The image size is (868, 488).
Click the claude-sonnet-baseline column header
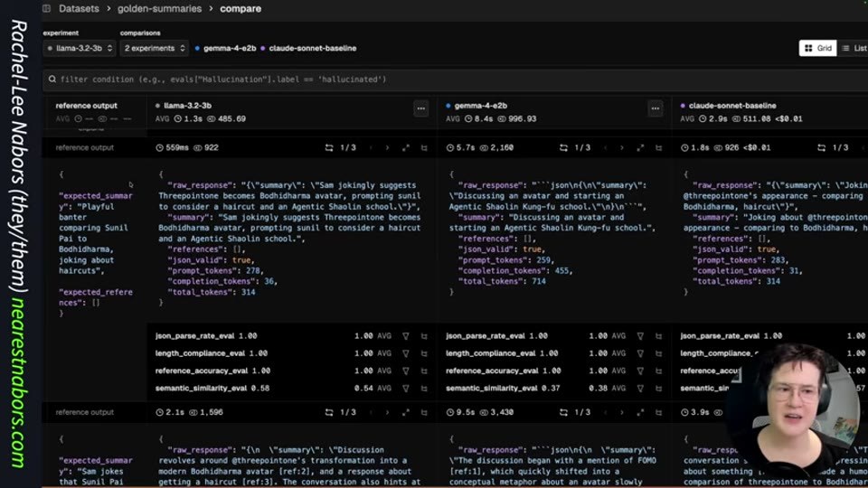point(731,105)
